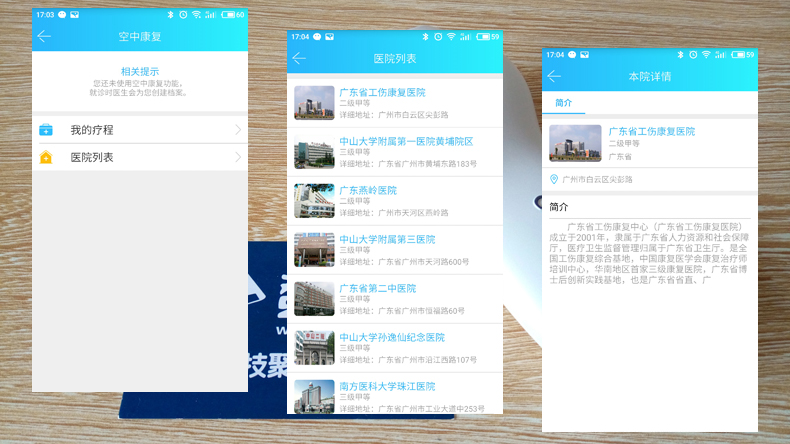Open 南方医科大学珠江医院 entry
The width and height of the screenshot is (790, 444).
395,394
